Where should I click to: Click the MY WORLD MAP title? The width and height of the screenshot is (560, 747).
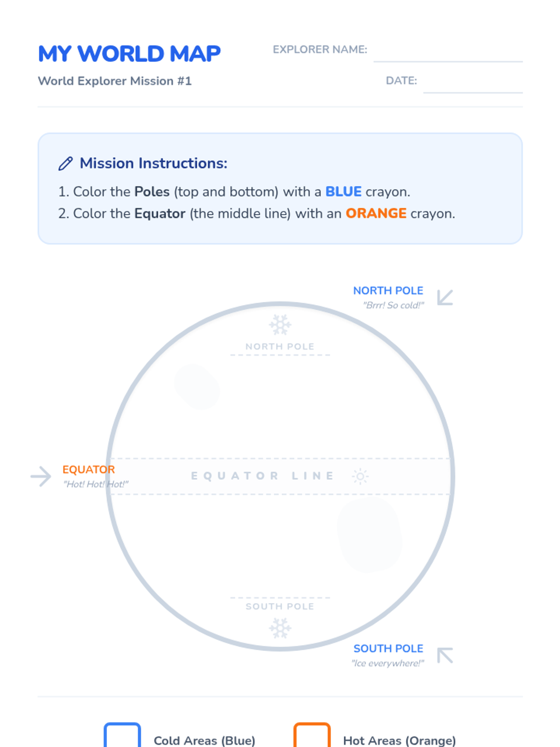[129, 54]
